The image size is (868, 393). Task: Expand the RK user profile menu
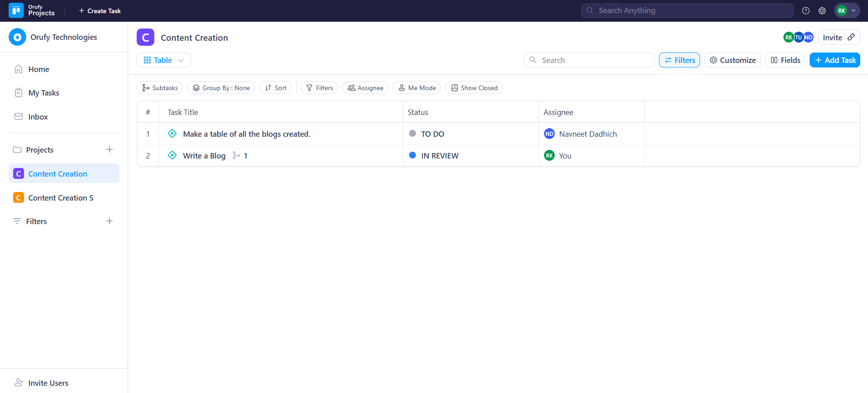pos(847,11)
